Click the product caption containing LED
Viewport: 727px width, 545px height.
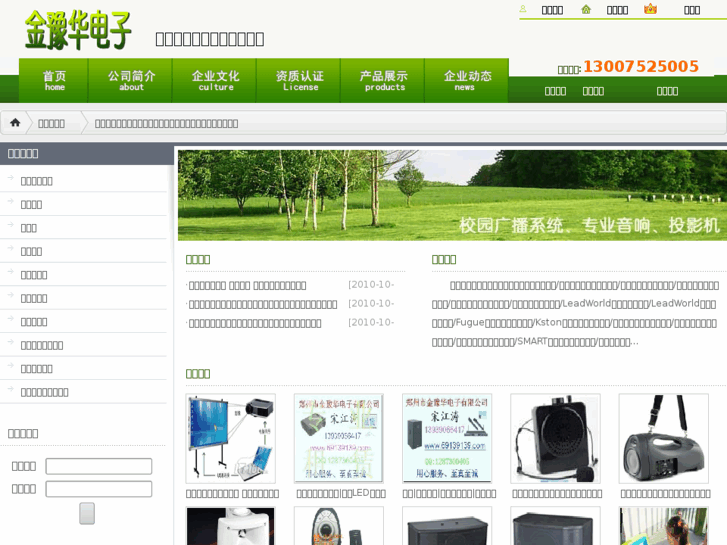[341, 494]
